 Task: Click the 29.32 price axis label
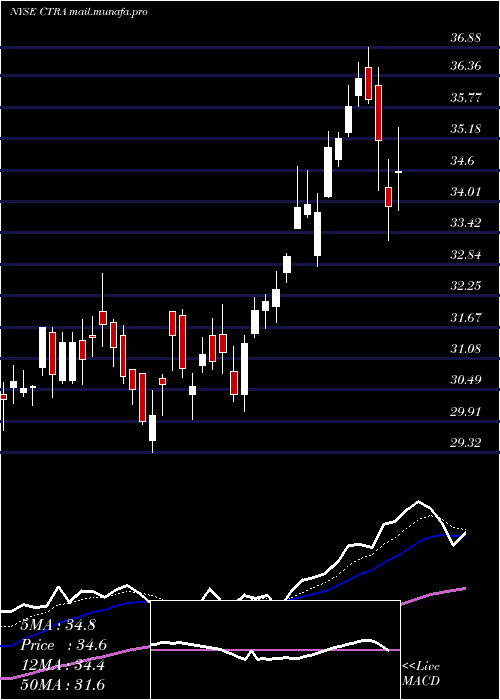tap(465, 443)
